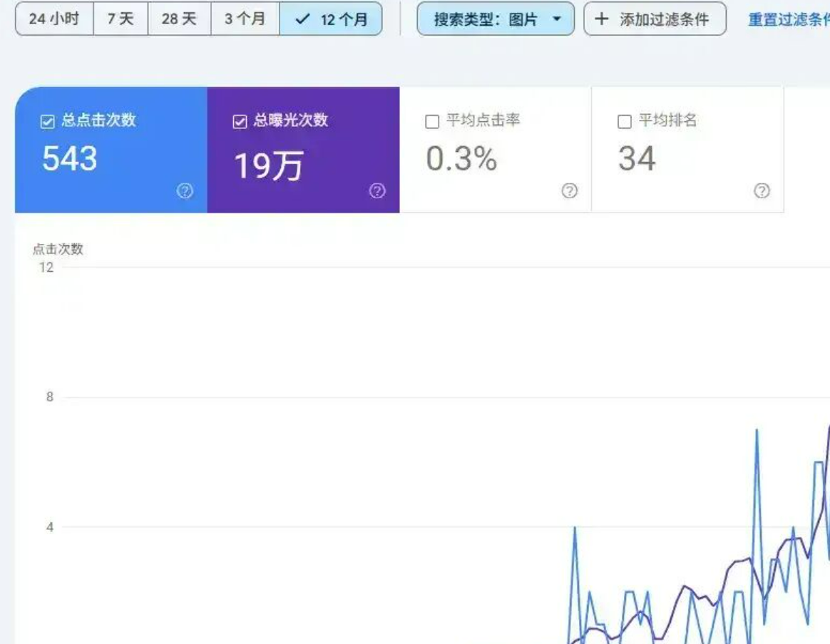Image resolution: width=830 pixels, height=644 pixels.
Task: Select the 24 小时 date range
Action: coord(54,19)
